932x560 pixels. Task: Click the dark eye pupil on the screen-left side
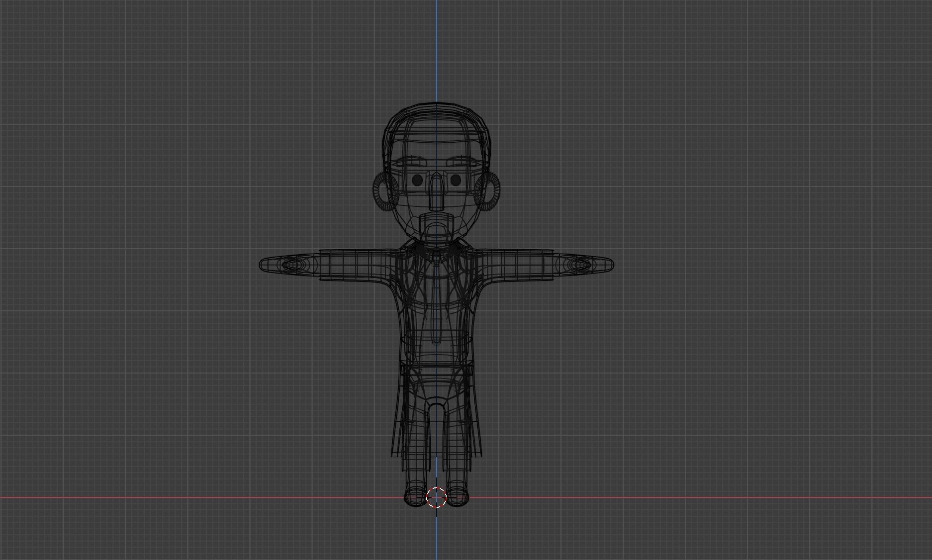coord(417,180)
